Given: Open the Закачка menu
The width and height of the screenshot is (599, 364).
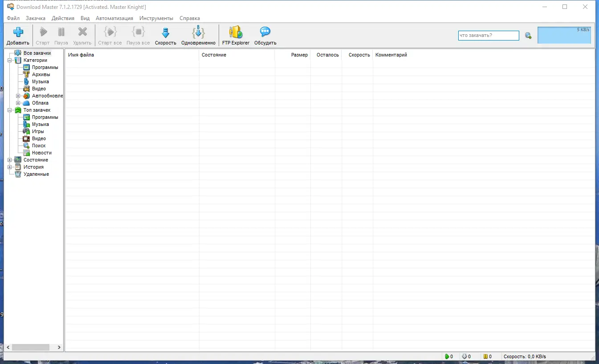Looking at the screenshot, I should [x=36, y=18].
